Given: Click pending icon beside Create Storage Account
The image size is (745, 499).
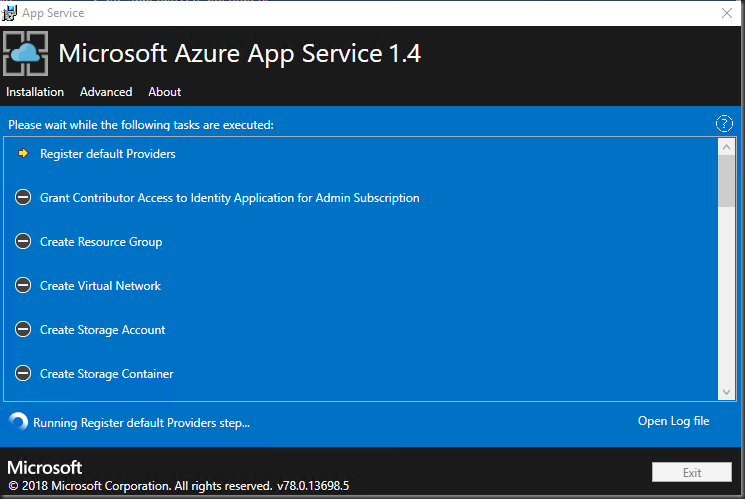Looking at the screenshot, I should [x=24, y=330].
